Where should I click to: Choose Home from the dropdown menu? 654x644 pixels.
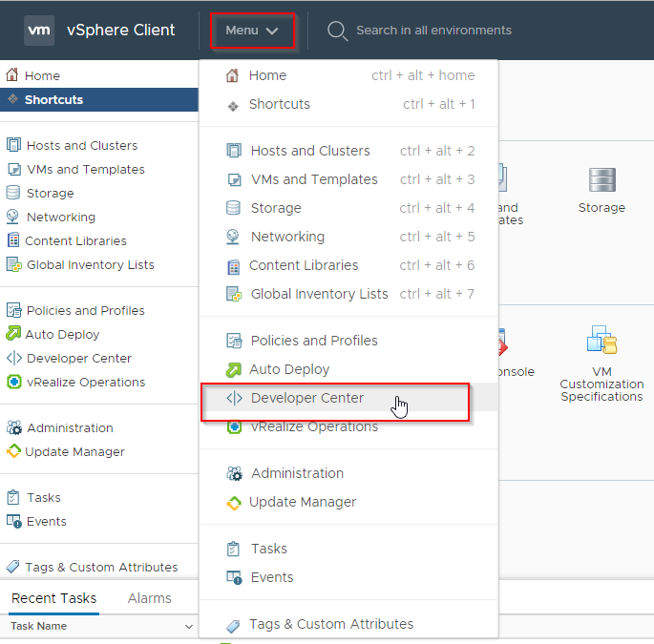[348, 75]
